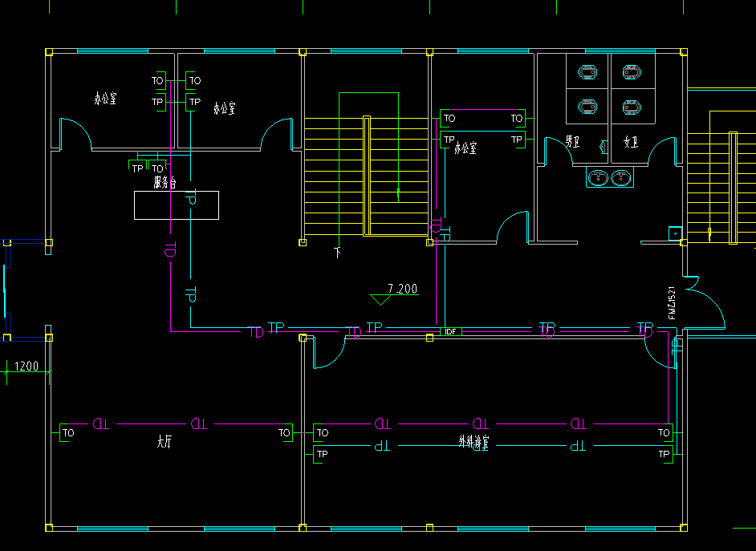This screenshot has height=551, width=756.
Task: Select the cyan floor drain square near right stairs
Action: pyautogui.click(x=675, y=233)
